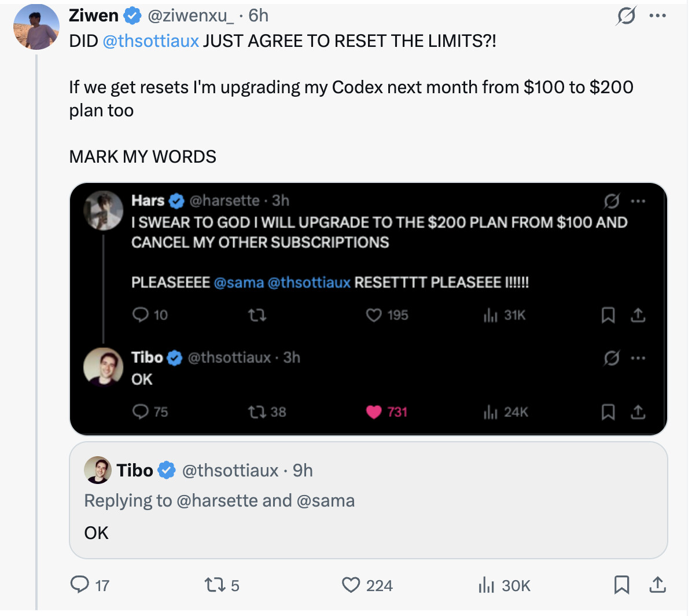Unlike Tibo's reply with 731 likes
The height and width of the screenshot is (616, 692).
(373, 412)
